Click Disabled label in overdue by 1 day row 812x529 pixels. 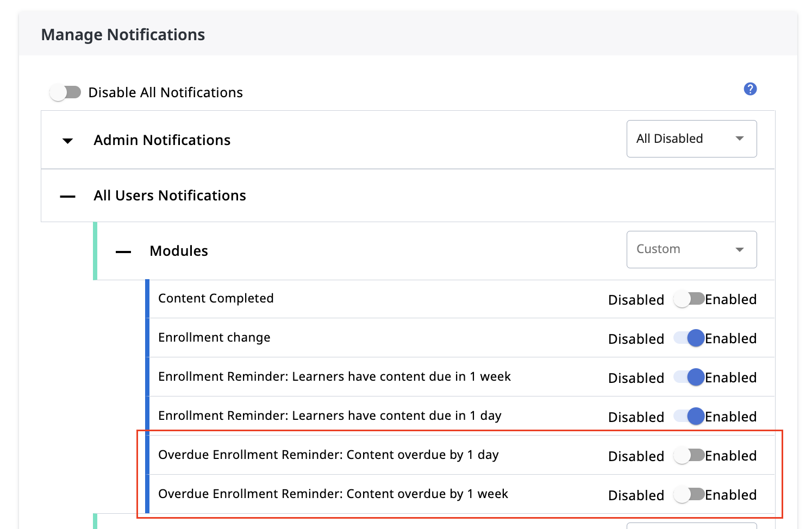[x=636, y=456]
